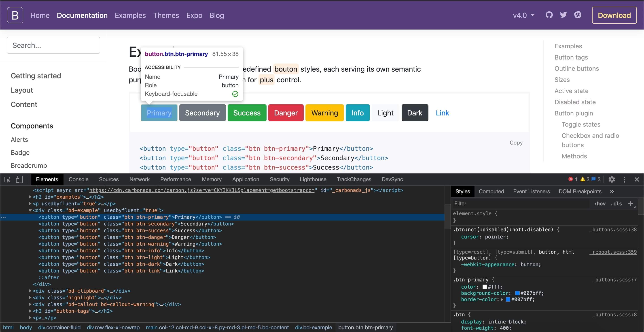Open the Themes nav link

pos(166,15)
